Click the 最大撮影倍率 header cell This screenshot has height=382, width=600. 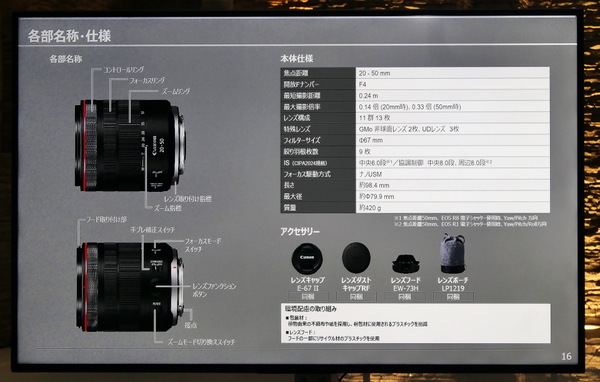click(x=318, y=106)
